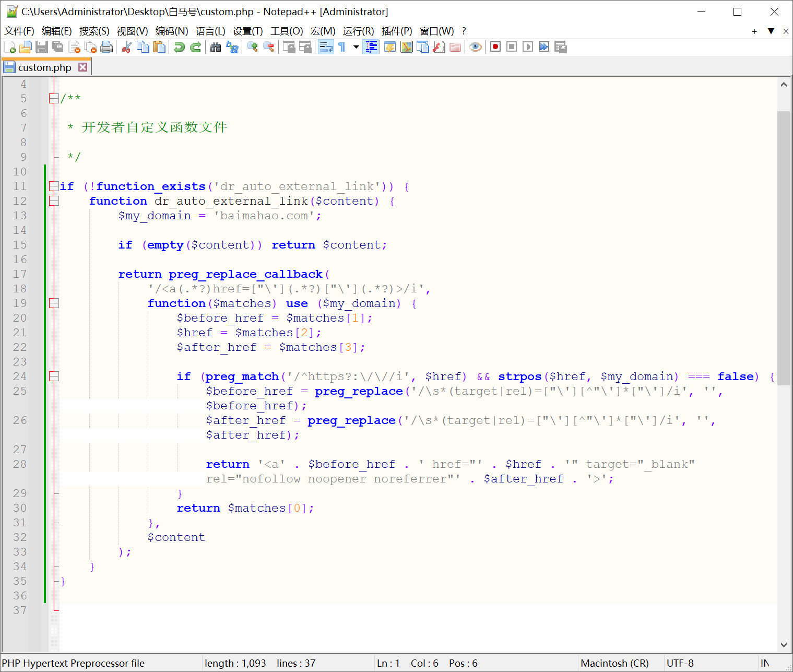Click the Zoom in magnifier icon
Viewport: 793px width, 672px height.
(x=253, y=47)
